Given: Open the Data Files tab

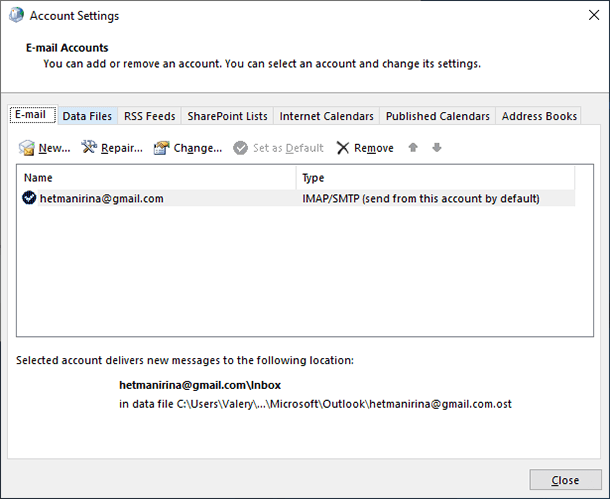Looking at the screenshot, I should tap(87, 116).
